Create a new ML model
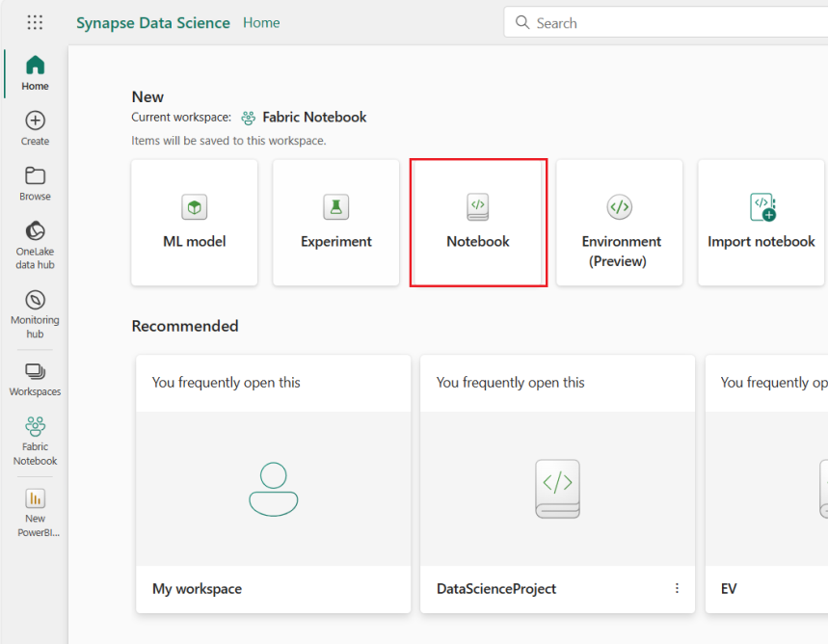Image resolution: width=828 pixels, height=644 pixels. [195, 223]
